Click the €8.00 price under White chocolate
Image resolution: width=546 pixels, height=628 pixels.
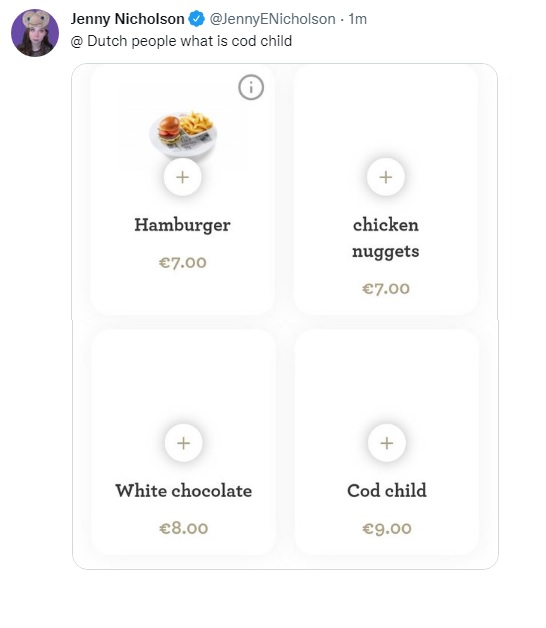tap(183, 528)
